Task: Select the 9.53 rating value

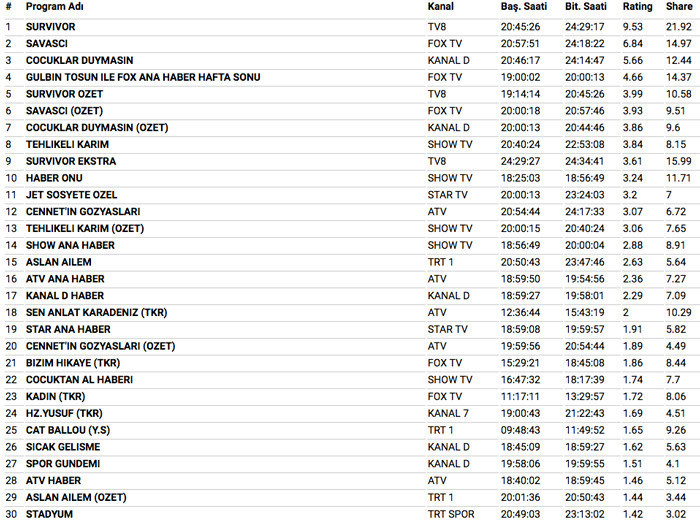Action: pos(633,26)
